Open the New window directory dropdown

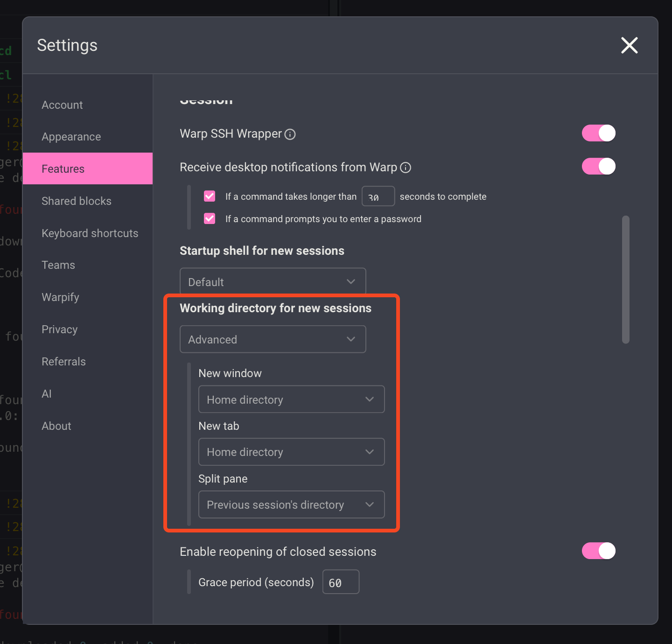(291, 399)
